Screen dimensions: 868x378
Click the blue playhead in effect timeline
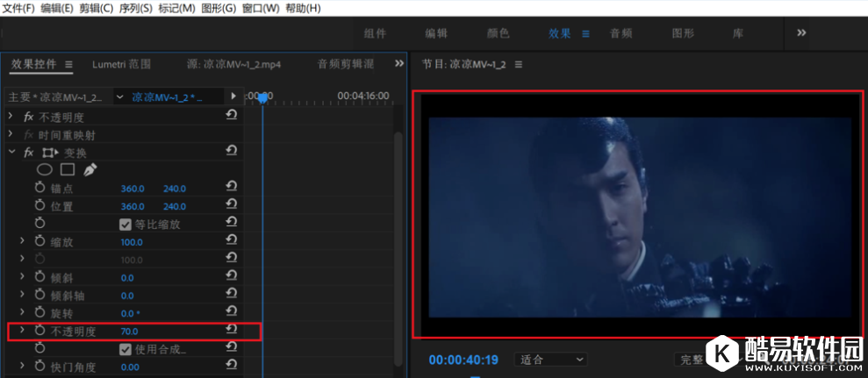click(262, 96)
